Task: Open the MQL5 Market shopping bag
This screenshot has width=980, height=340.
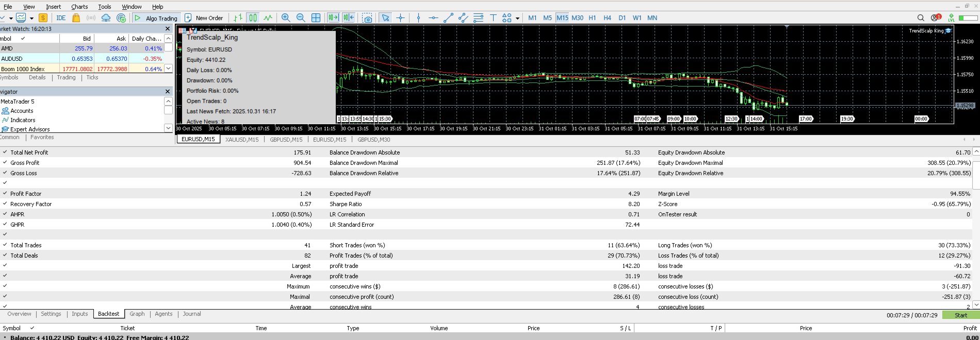Action: 76,18
